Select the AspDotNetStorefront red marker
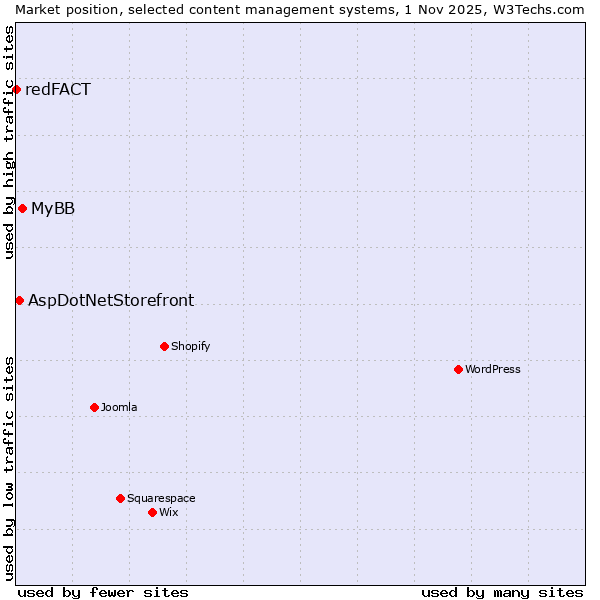This screenshot has width=600, height=600. [x=19, y=300]
